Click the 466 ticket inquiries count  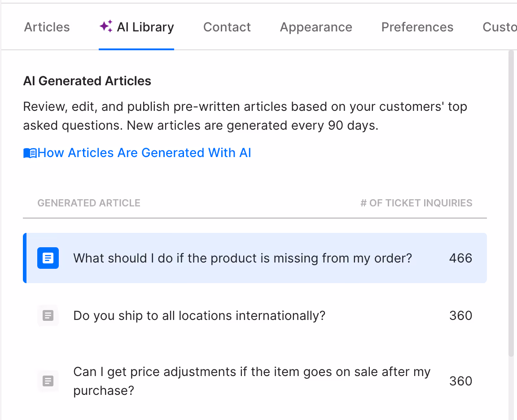(x=460, y=258)
